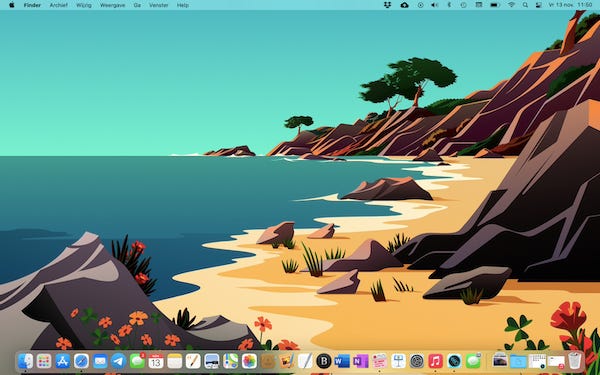
Task: Open the Weergave menu
Action: click(112, 5)
